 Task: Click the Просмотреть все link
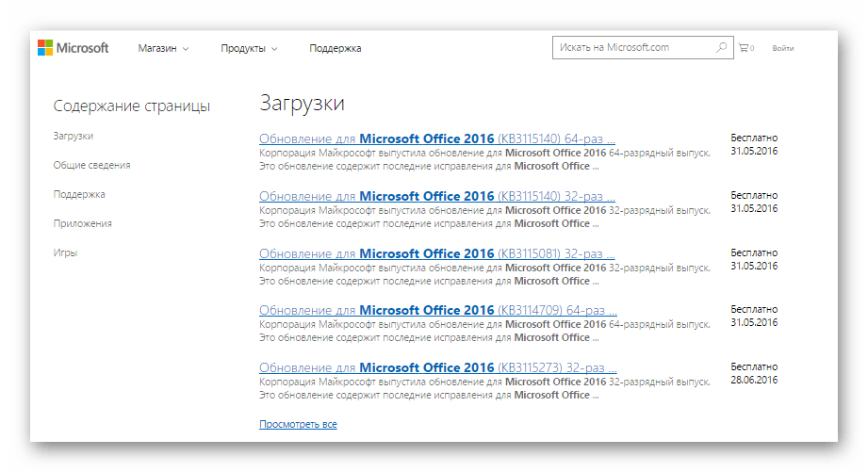coord(298,425)
